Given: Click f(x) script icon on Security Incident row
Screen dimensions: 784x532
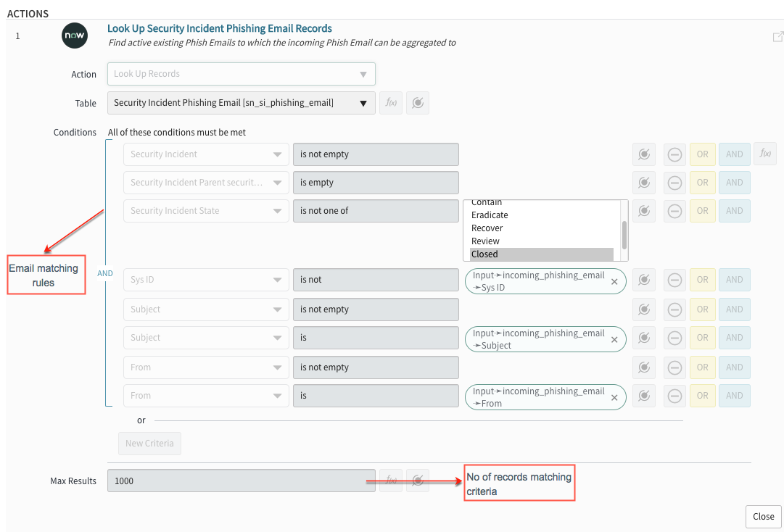Looking at the screenshot, I should tap(765, 154).
